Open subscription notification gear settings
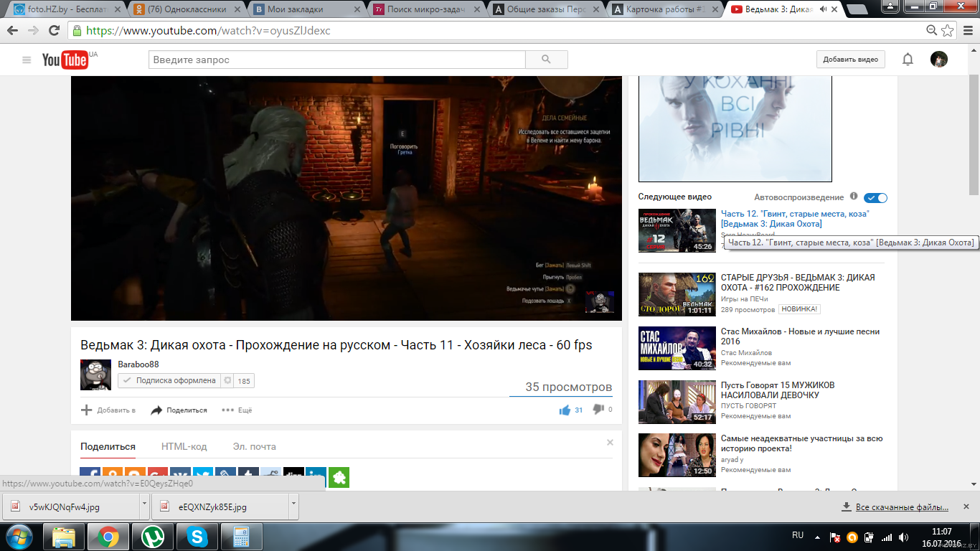The image size is (980, 551). [x=227, y=381]
